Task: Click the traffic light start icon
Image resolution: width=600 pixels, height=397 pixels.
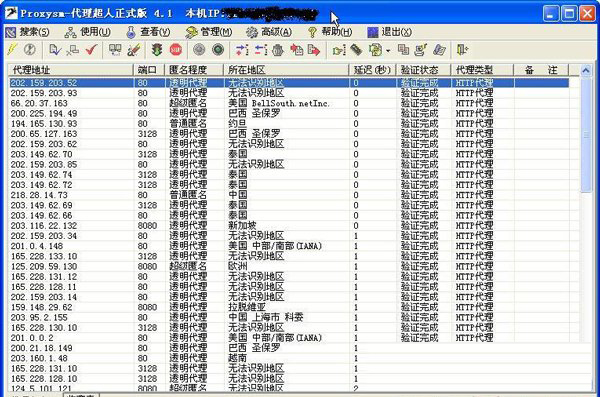Action: [x=157, y=50]
